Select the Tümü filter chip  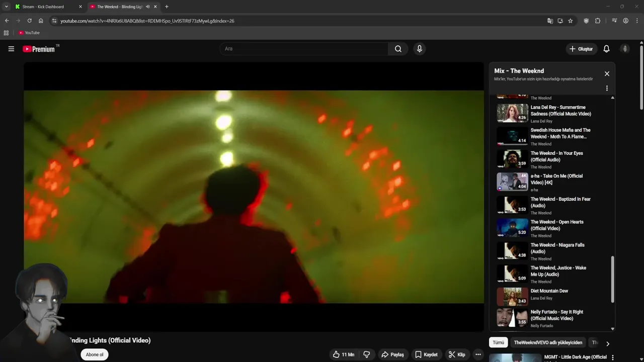[498, 342]
